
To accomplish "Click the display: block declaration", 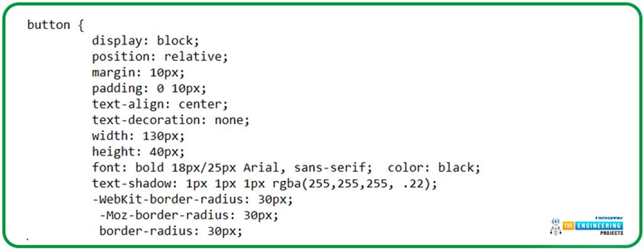I will pos(145,41).
